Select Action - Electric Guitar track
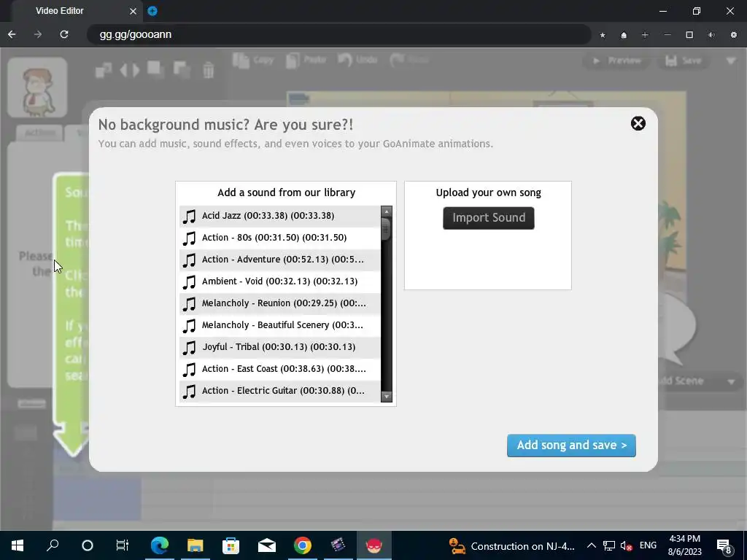This screenshot has height=560, width=747. point(280,391)
